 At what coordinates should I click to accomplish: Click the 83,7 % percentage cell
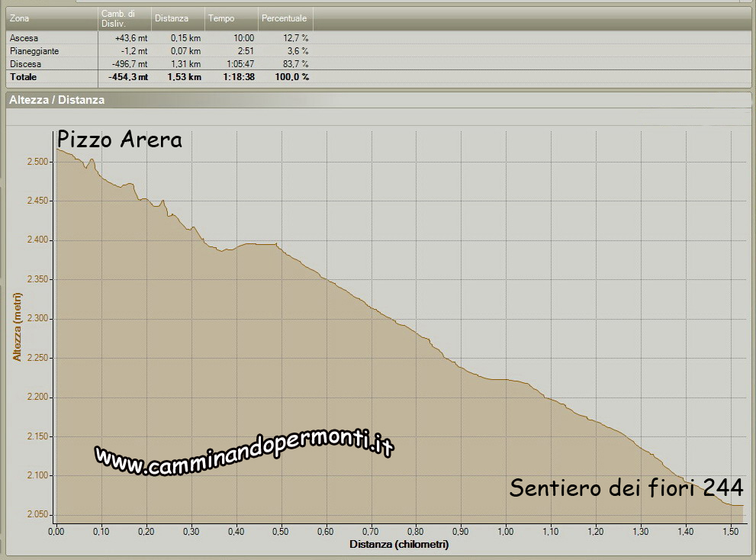(295, 64)
